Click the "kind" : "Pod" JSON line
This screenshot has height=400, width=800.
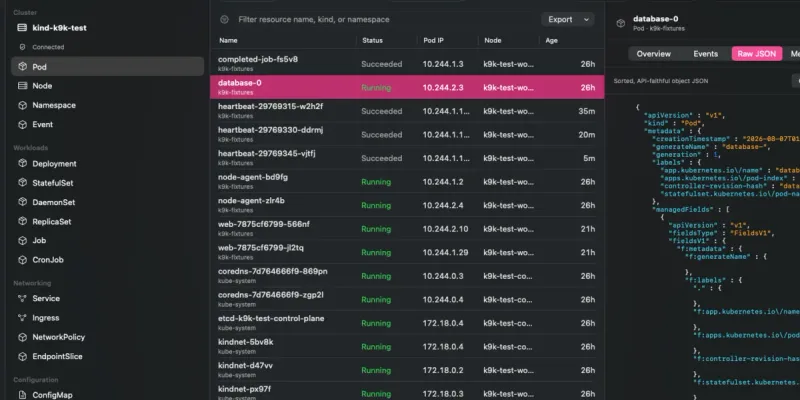(674, 123)
